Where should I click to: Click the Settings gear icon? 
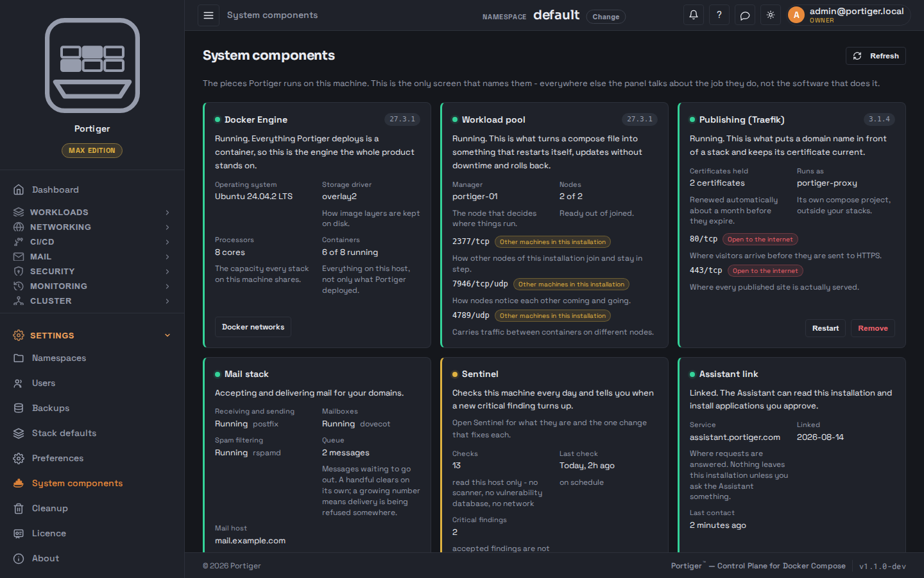(x=19, y=335)
